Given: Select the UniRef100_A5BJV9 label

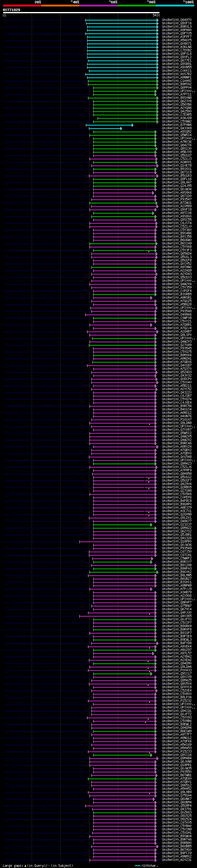Looking at the screenshot, I should pos(177,152).
